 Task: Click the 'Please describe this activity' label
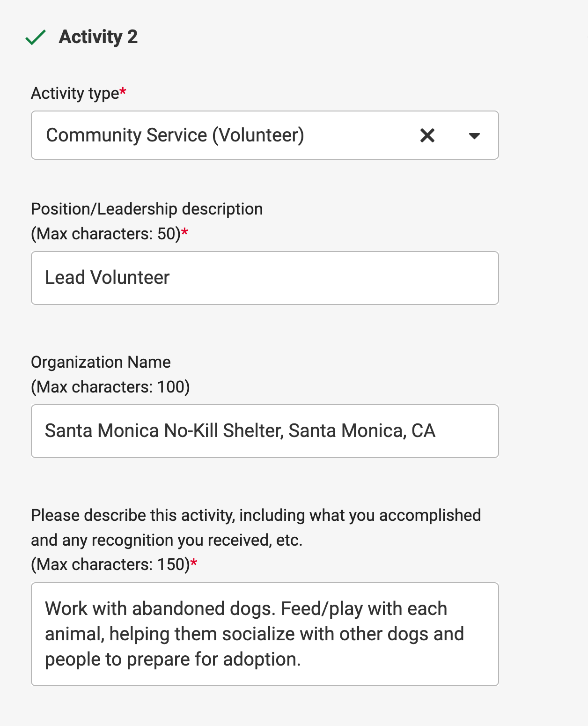[x=256, y=515]
